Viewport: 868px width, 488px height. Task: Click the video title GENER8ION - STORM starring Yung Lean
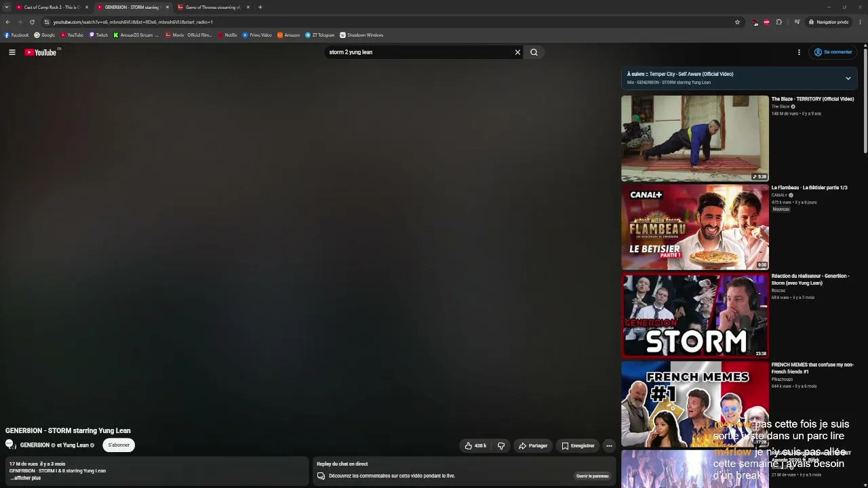coord(68,430)
